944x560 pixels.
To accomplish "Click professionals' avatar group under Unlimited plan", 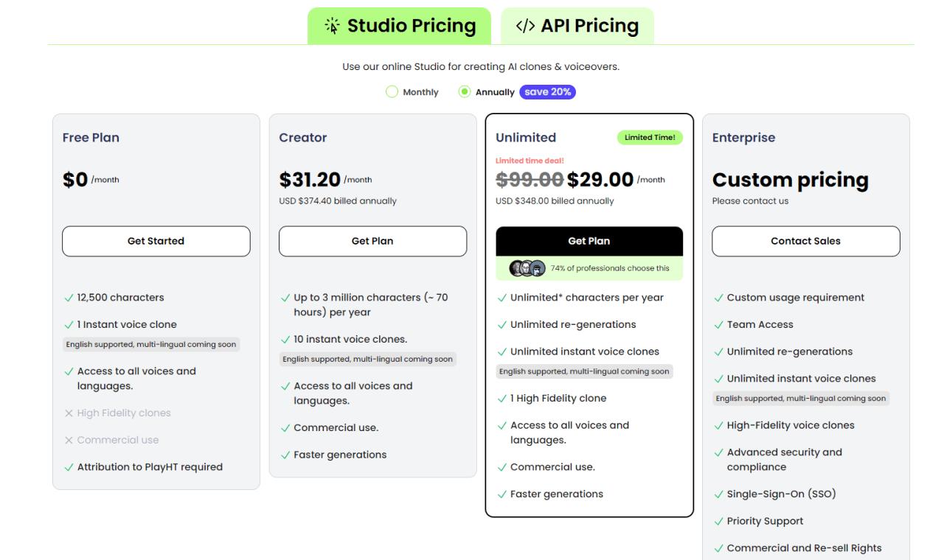I will (527, 268).
